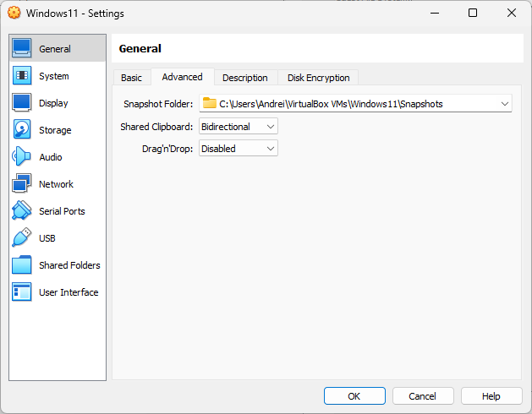Click the Serial Ports label in sidebar
532x414 pixels.
pyautogui.click(x=62, y=211)
